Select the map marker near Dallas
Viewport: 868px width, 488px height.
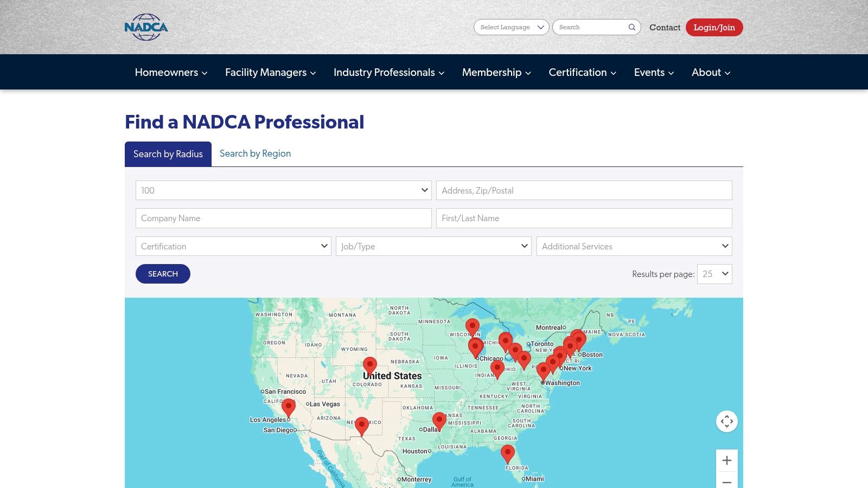439,419
